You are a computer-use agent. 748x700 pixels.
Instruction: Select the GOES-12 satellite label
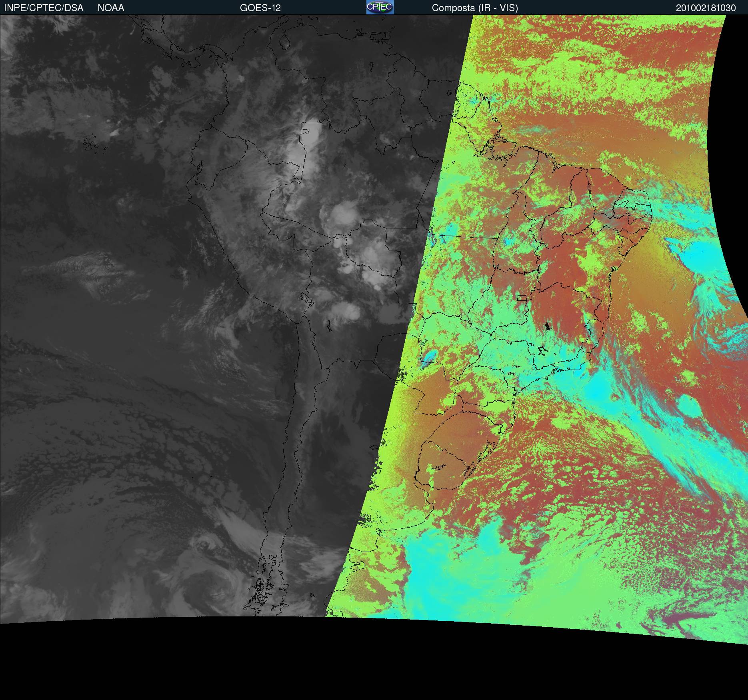tap(260, 8)
